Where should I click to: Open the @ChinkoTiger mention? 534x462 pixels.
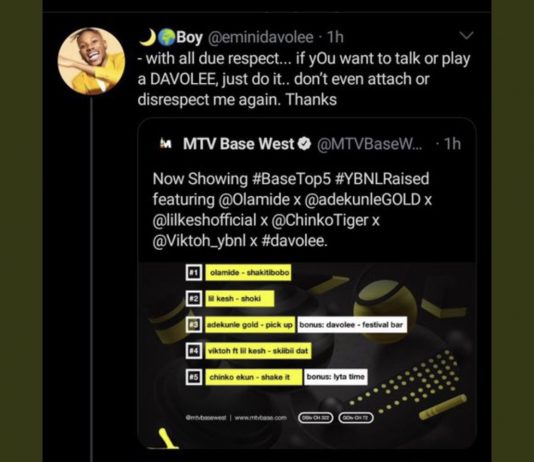(320, 220)
